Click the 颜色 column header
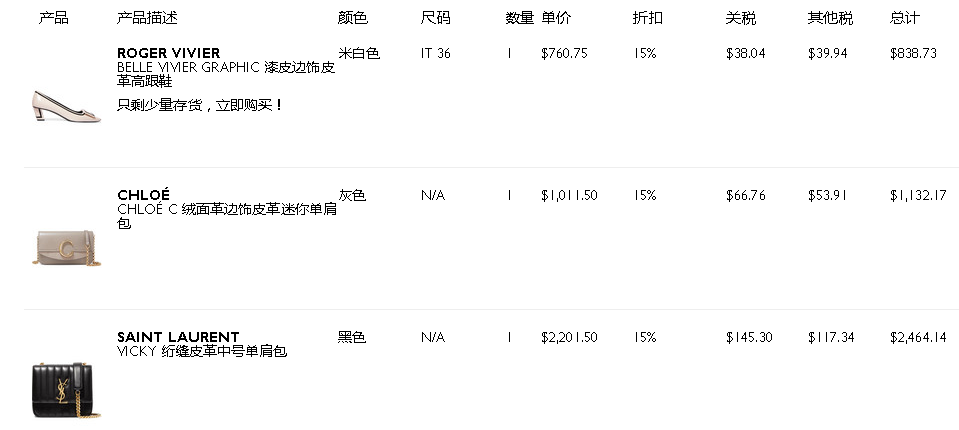This screenshot has width=959, height=430. 353,18
